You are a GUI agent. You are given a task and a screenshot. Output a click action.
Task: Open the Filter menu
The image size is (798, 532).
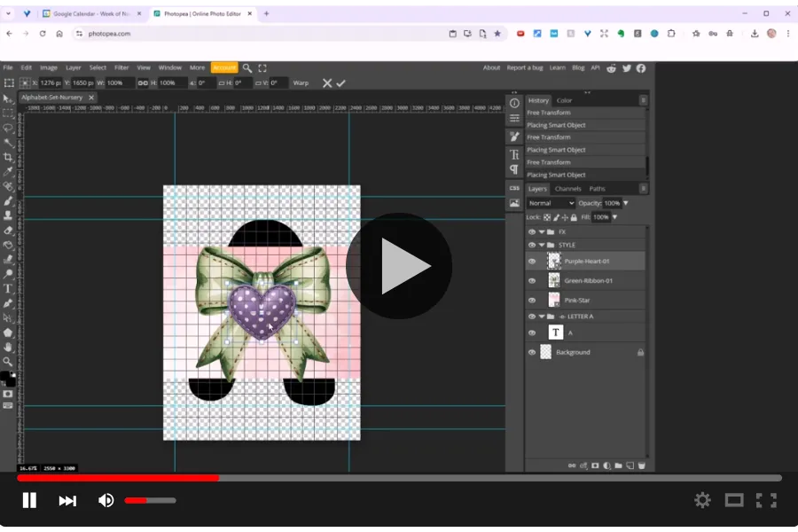[x=121, y=67]
